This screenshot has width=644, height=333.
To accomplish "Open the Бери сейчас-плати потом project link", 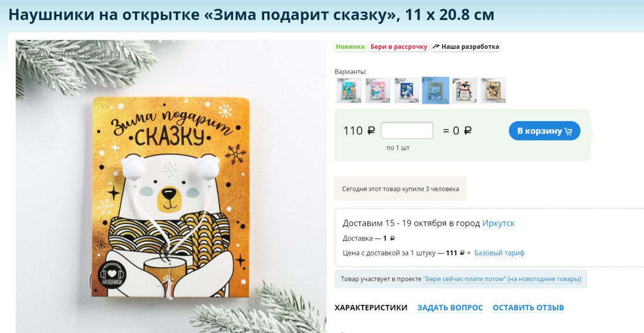I will (502, 279).
